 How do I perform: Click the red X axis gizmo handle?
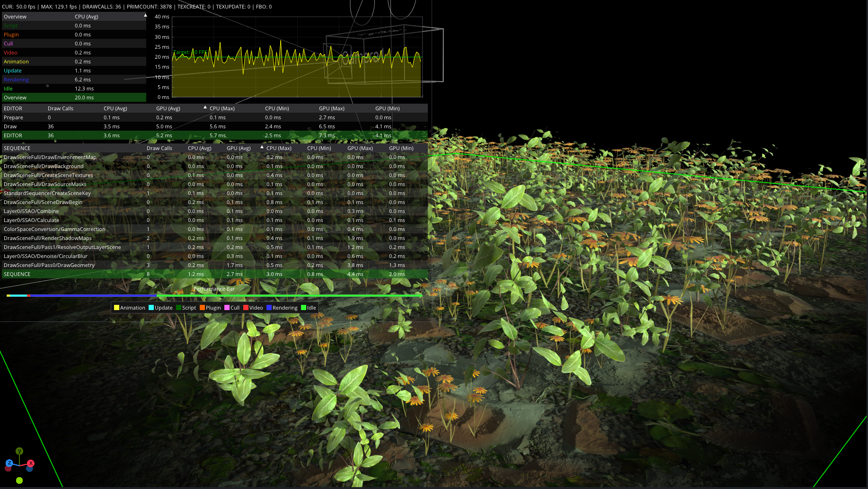click(x=31, y=463)
